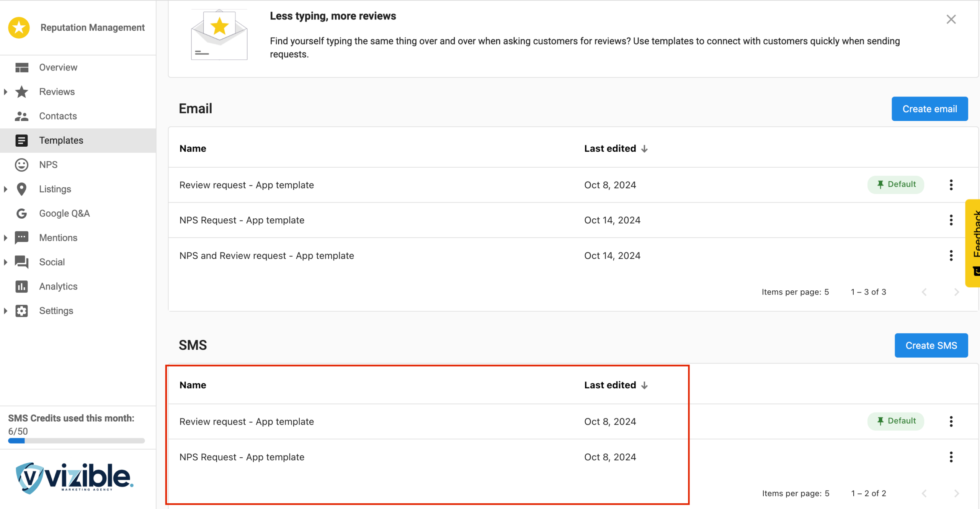Dismiss the Less typing, more reviews banner
Image resolution: width=980 pixels, height=509 pixels.
tap(951, 20)
